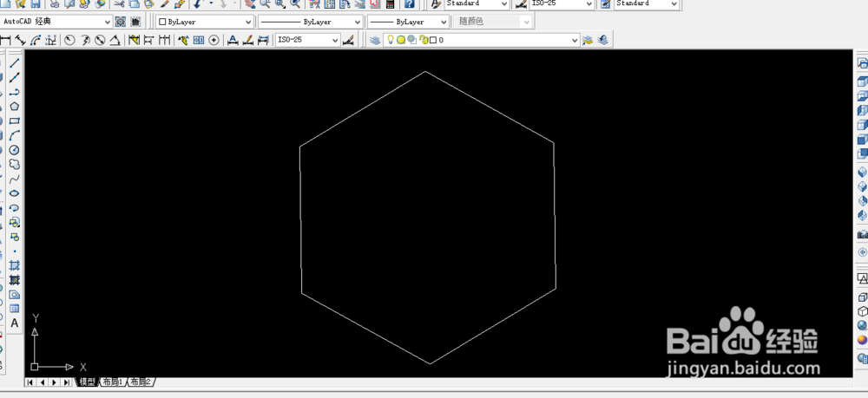Screen dimensions: 868x398
Task: Select the Quick dimension tool
Action: coord(134,40)
